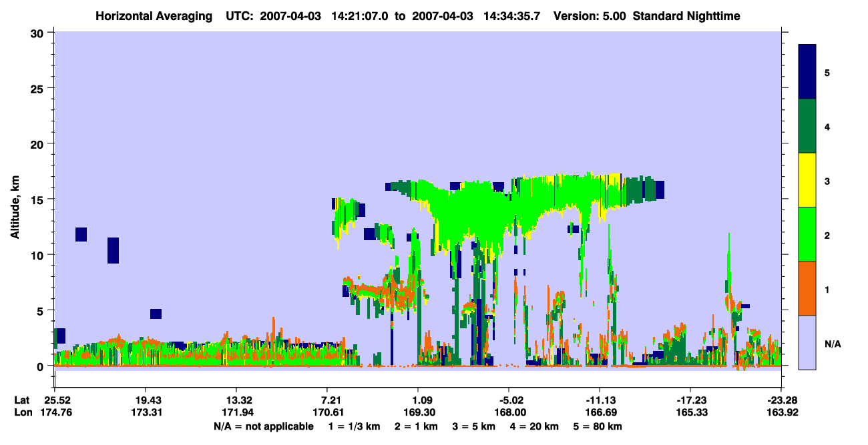Click longitude value 174.76
Image resolution: width=868 pixels, height=445 pixels.
55,412
